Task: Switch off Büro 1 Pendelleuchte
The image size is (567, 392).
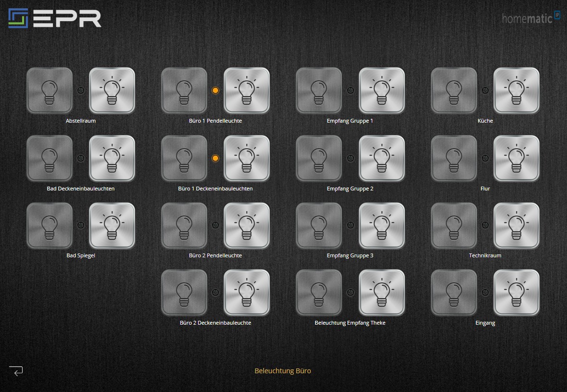Action: pyautogui.click(x=184, y=90)
